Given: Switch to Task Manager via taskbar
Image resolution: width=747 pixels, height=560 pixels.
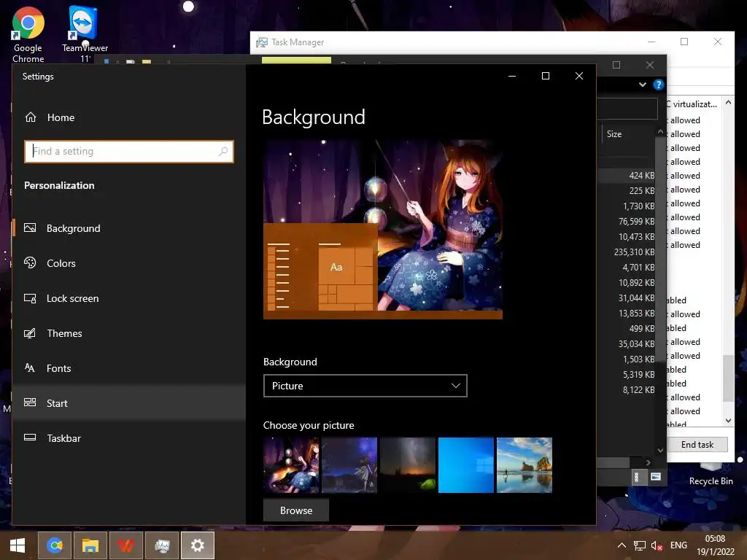Looking at the screenshot, I should pyautogui.click(x=162, y=545).
